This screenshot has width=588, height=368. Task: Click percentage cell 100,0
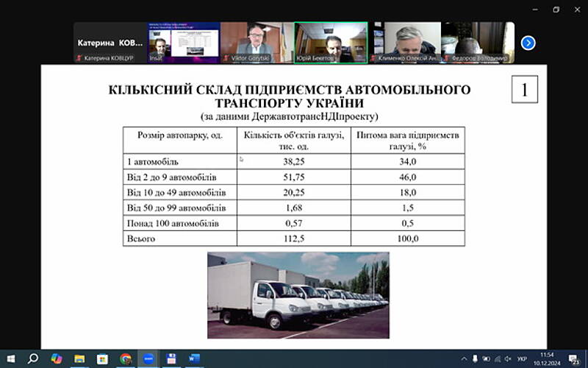point(408,238)
